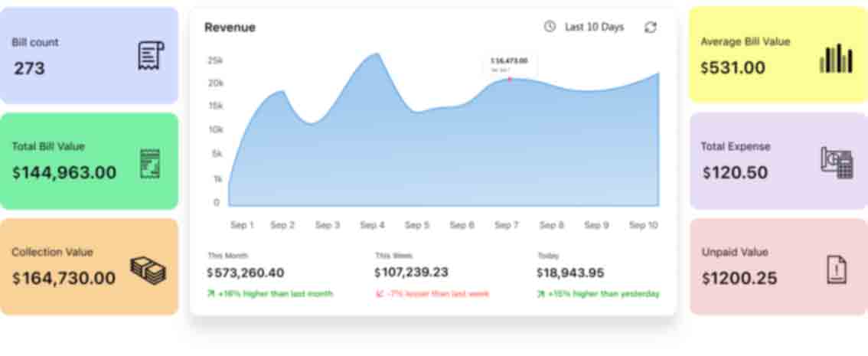
Task: Click the downward trend icon for This Week
Action: click(379, 294)
